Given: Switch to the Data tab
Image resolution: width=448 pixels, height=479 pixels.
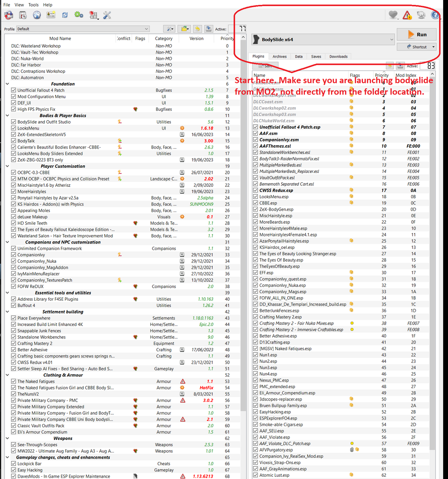Looking at the screenshot, I should [299, 56].
